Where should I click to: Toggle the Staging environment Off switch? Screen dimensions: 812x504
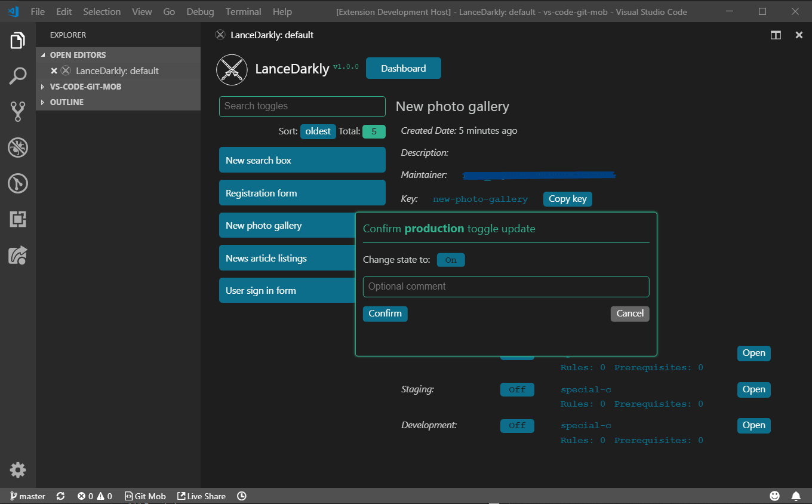517,389
